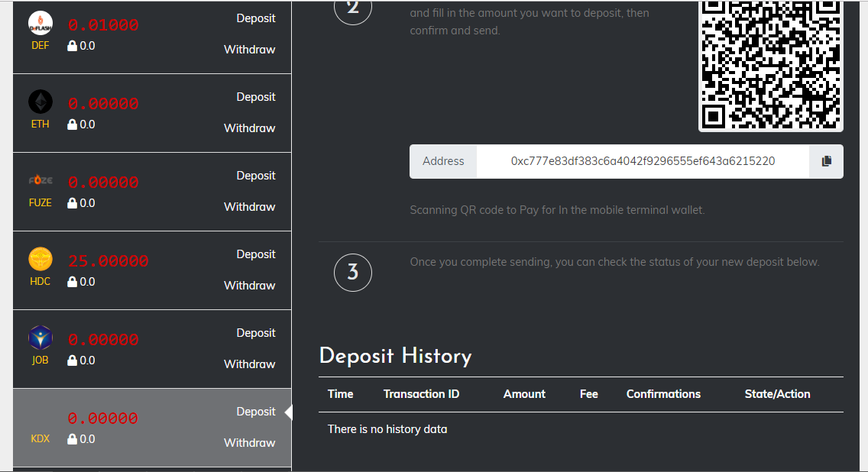
Task: Click the ETH balance 0.00000
Action: (103, 103)
